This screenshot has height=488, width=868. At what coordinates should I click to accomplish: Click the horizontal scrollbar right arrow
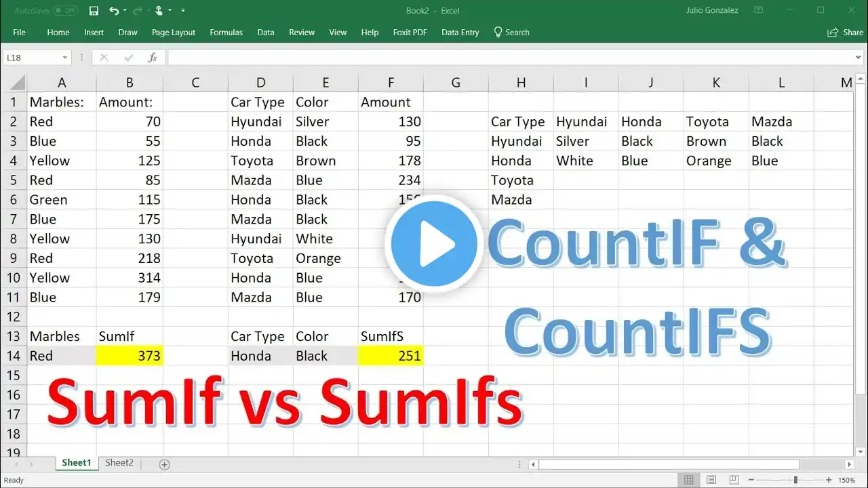[850, 464]
